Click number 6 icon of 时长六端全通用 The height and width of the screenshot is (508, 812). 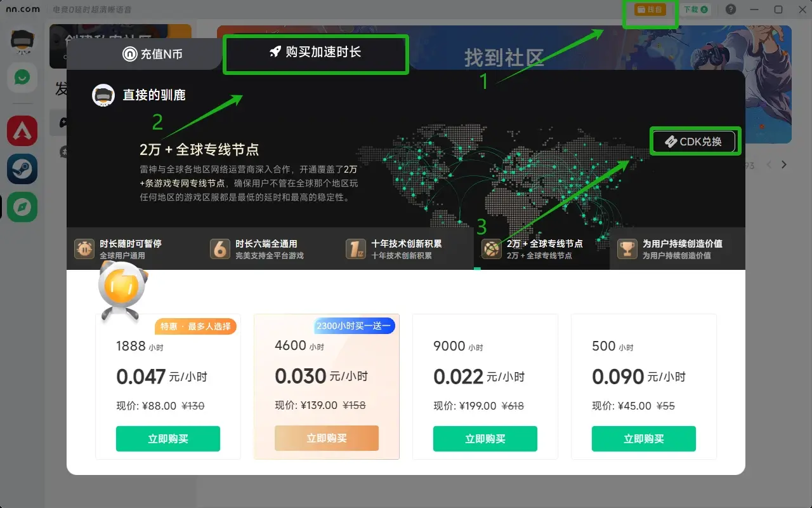click(x=219, y=249)
